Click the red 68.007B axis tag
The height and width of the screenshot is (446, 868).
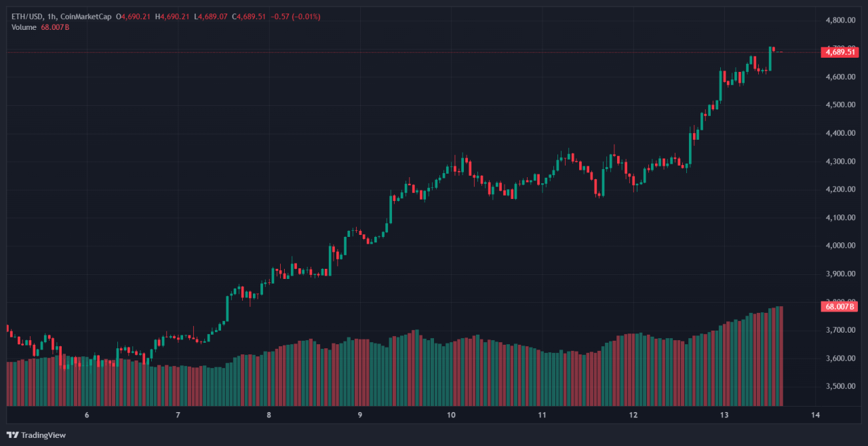tap(838, 307)
